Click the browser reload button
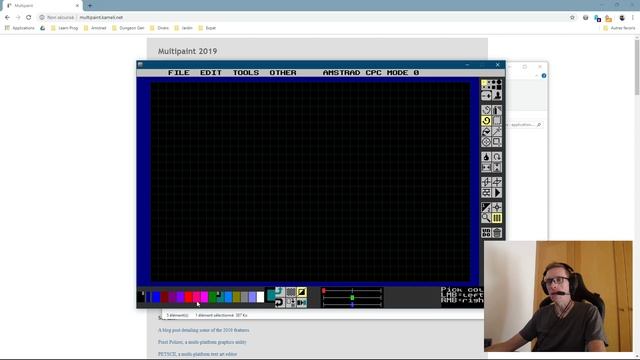 pos(29,18)
